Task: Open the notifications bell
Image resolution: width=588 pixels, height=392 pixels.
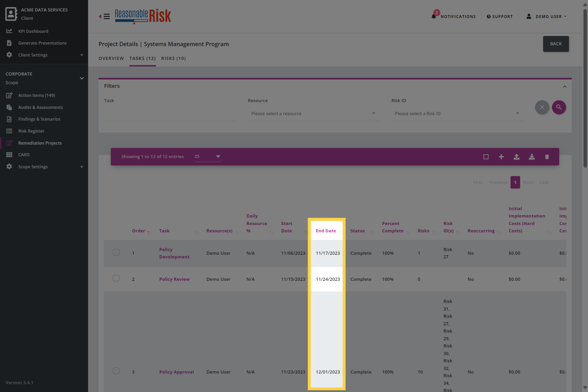Action: pyautogui.click(x=434, y=16)
